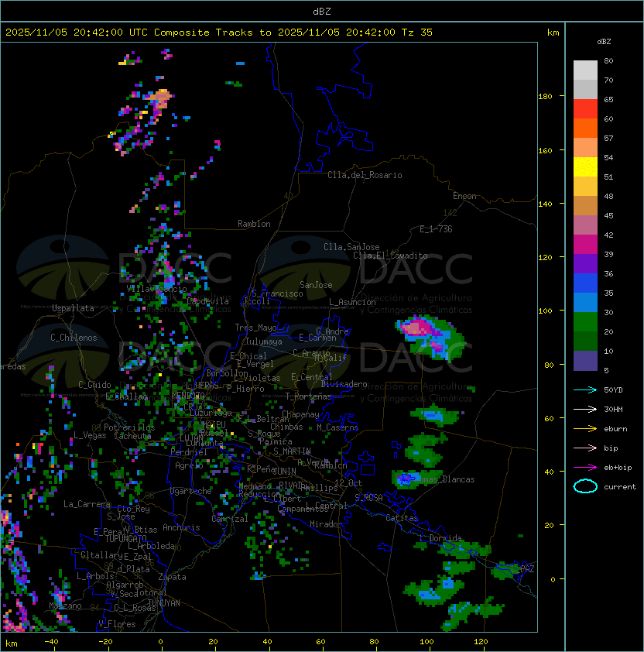This screenshot has height=652, width=644.
Task: Click the Lomas_Blancas place label
Action: pyautogui.click(x=444, y=479)
